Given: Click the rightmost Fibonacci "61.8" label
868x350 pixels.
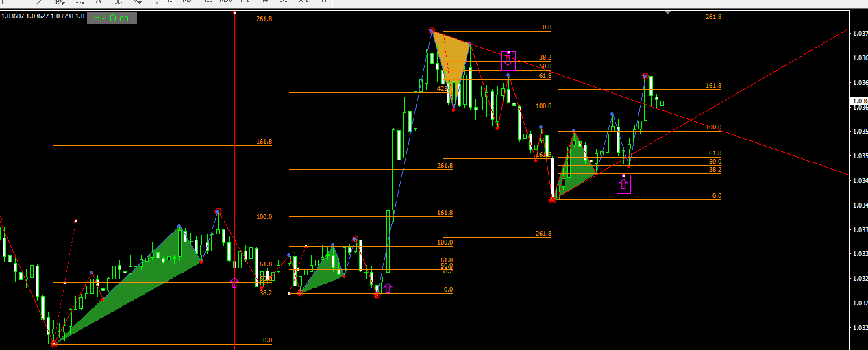Looking at the screenshot, I should [x=715, y=153].
